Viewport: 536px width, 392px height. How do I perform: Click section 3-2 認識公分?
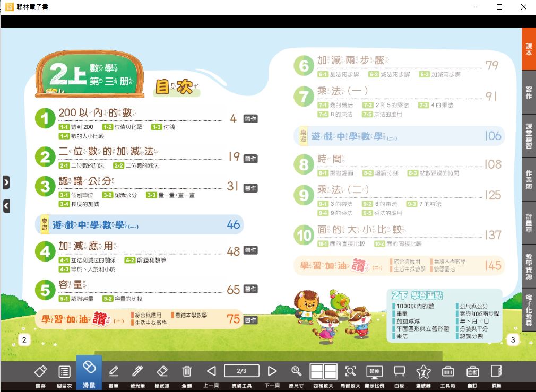point(119,195)
